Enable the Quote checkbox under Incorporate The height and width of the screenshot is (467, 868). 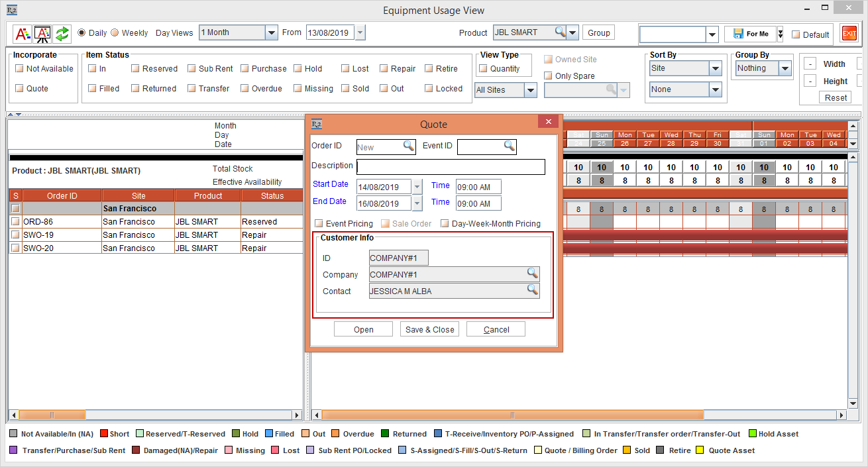(x=19, y=88)
